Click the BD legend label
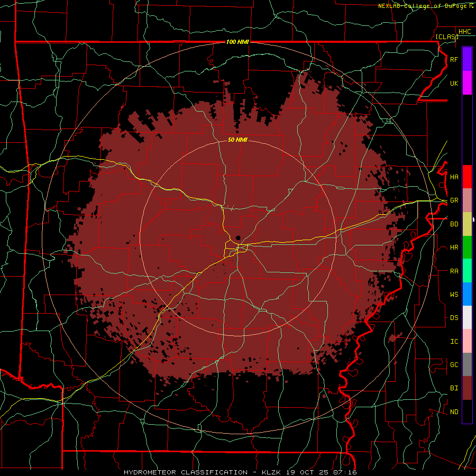The width and height of the screenshot is (476, 476). [454, 224]
